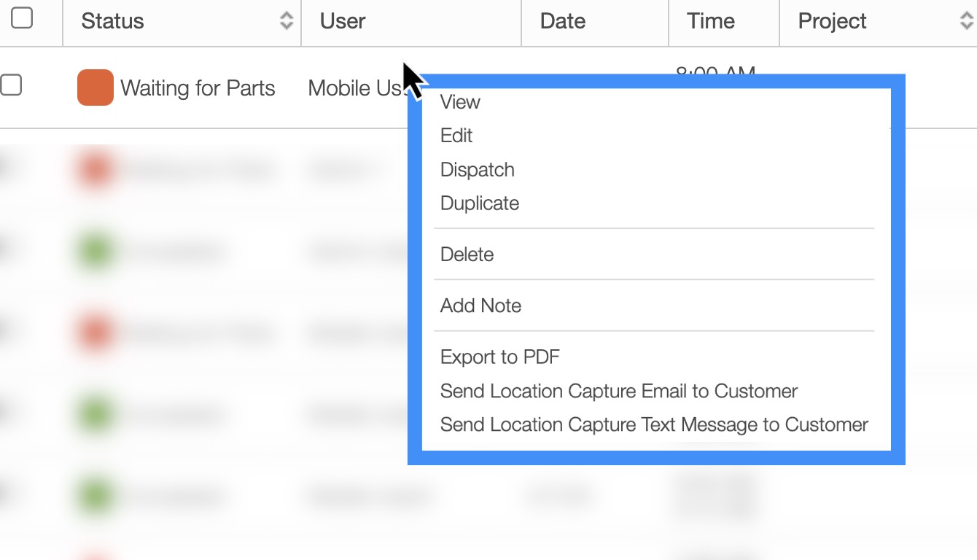
Task: Click the Status column header
Action: pos(113,21)
